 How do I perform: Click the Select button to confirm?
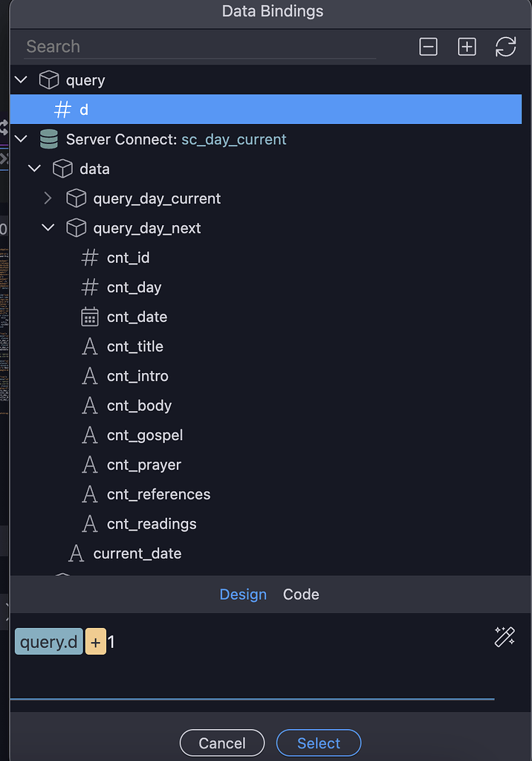point(318,742)
